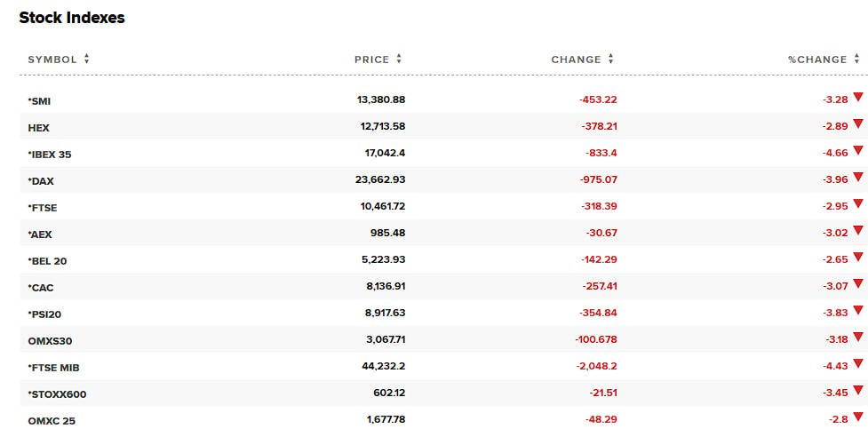
Task: Select the FTSE price 10,461.72
Action: tap(383, 206)
